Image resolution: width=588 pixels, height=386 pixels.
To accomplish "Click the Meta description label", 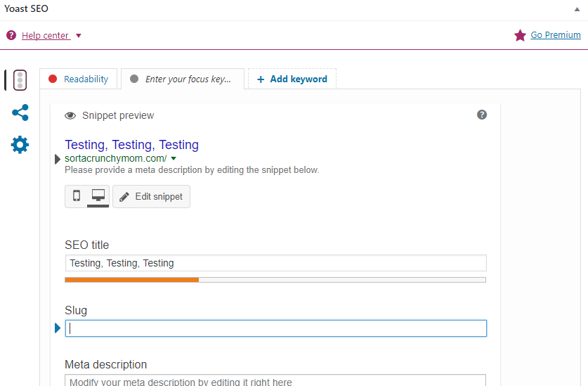I will coord(106,364).
